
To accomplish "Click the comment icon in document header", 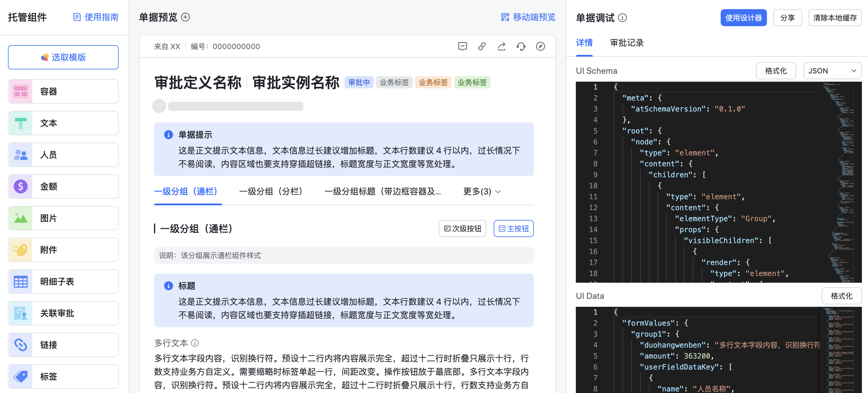I will (462, 47).
